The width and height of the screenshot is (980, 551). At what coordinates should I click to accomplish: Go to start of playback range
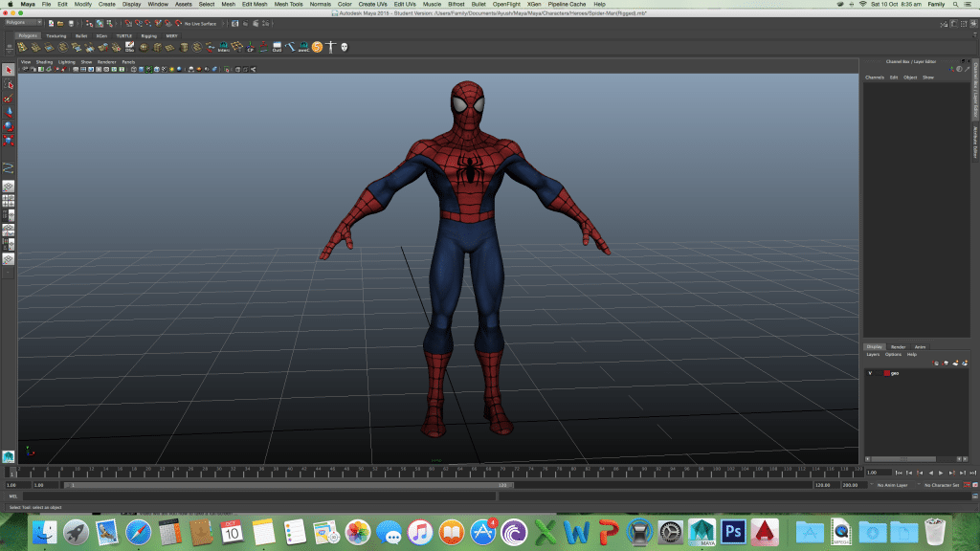pos(899,473)
